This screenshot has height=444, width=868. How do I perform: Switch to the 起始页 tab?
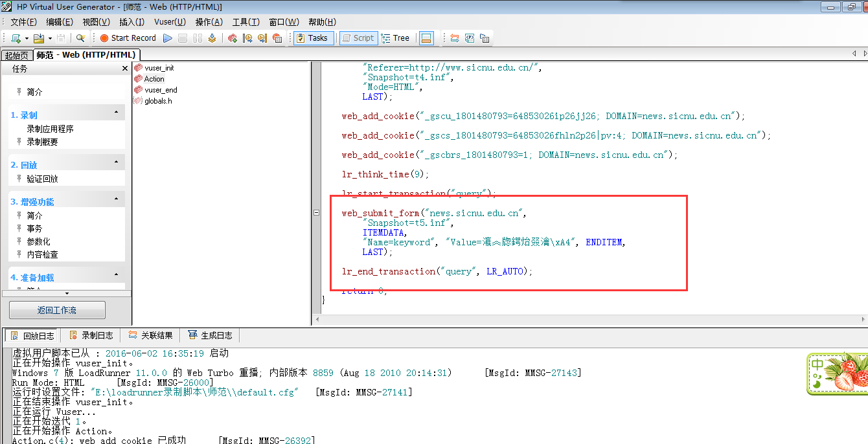pyautogui.click(x=16, y=56)
